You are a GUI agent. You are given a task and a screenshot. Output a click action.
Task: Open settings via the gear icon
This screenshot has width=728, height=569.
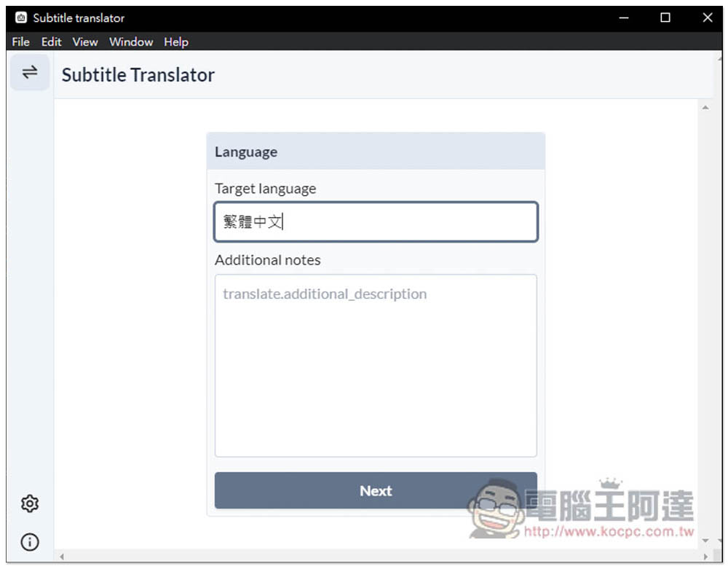[30, 503]
